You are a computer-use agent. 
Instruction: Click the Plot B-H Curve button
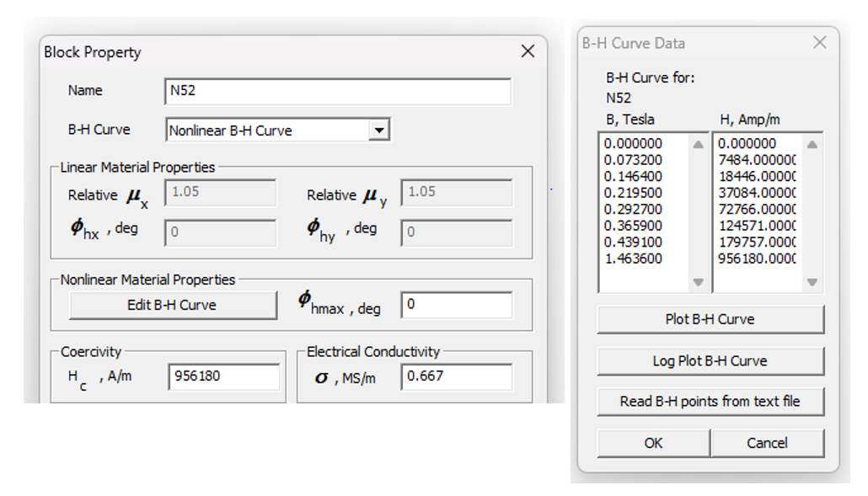pyautogui.click(x=710, y=319)
